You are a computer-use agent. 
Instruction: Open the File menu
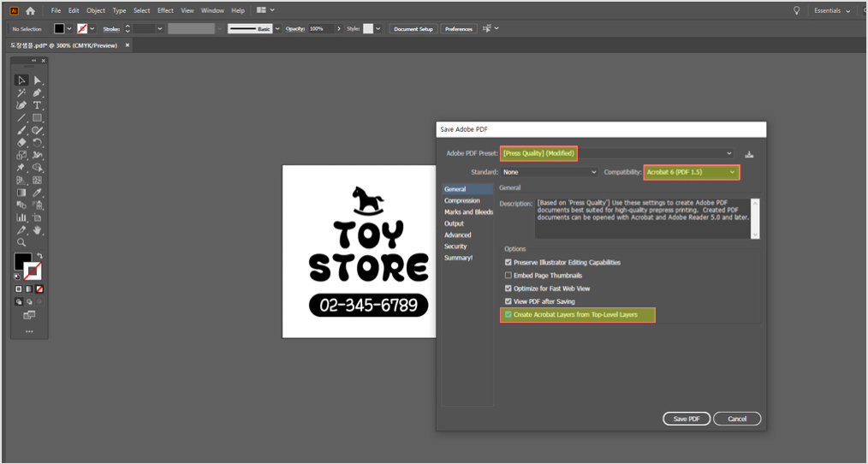coord(56,10)
